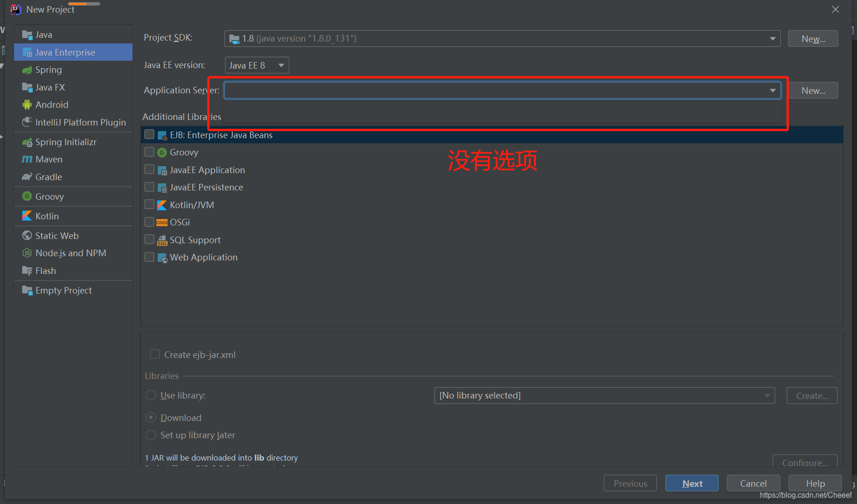
Task: Click the Static Web globe icon
Action: (27, 236)
